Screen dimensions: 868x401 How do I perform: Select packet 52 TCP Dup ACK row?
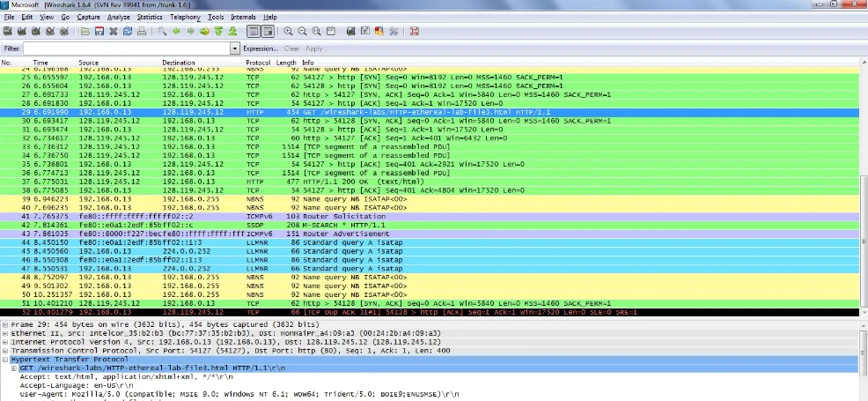pos(430,312)
